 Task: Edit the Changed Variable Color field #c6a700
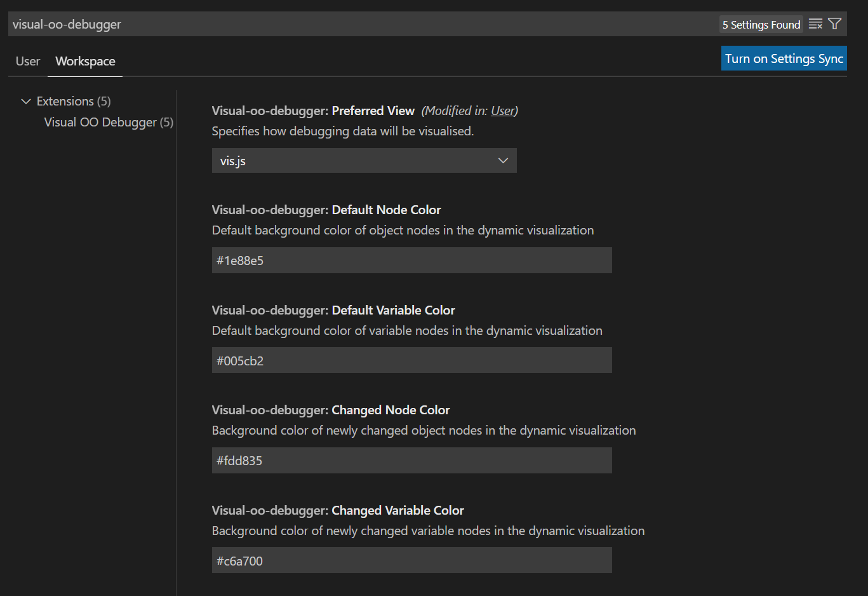click(x=412, y=560)
